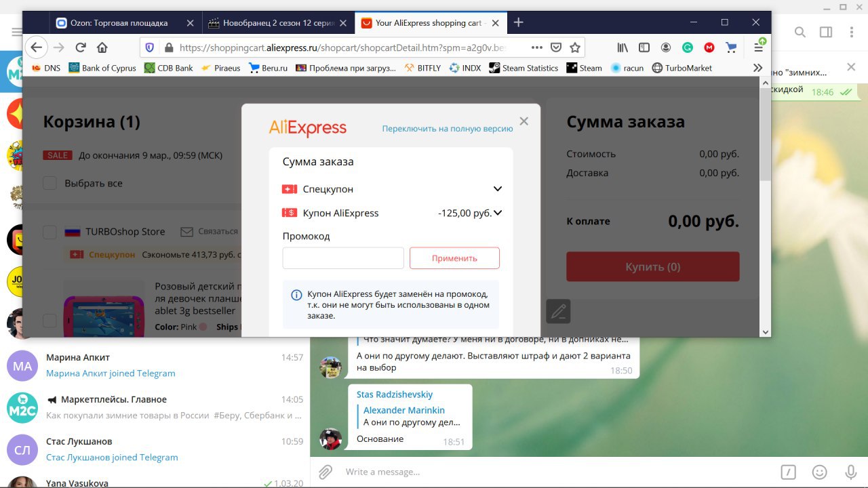This screenshot has height=488, width=868.
Task: Check the pink tablet item checkbox
Action: 50,320
